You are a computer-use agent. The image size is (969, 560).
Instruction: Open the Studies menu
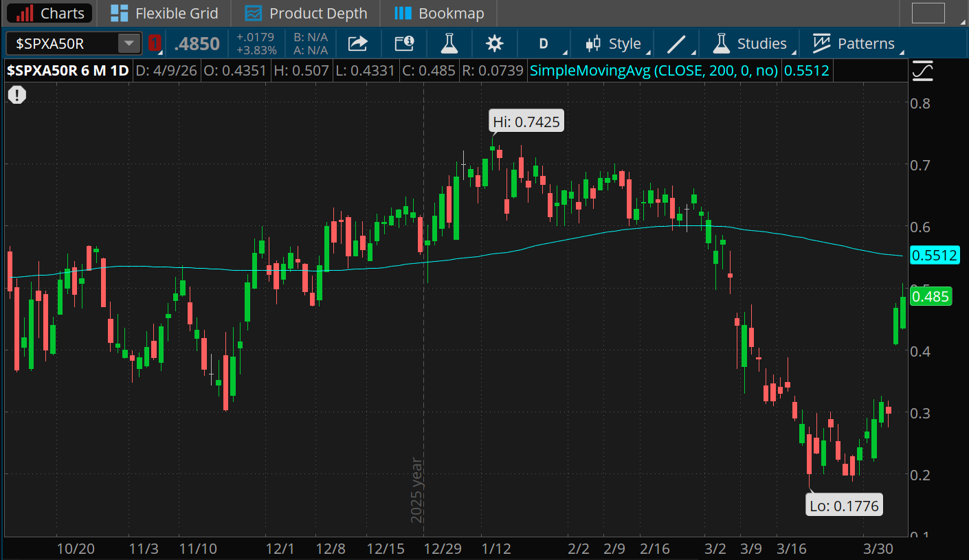750,43
